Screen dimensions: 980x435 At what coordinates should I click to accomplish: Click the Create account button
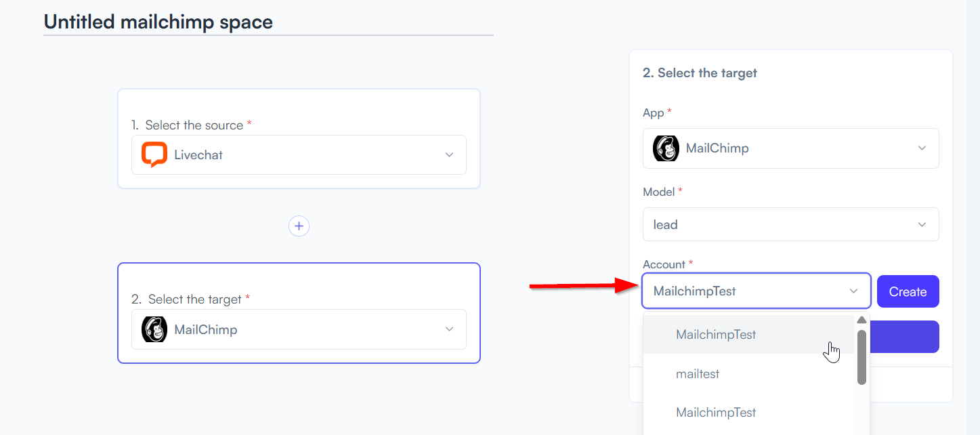point(908,291)
